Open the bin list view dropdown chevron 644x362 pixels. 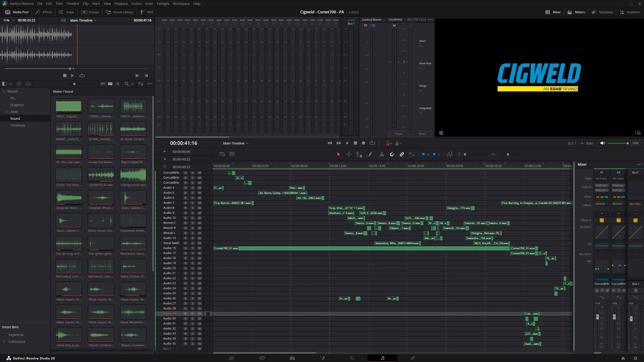[10, 84]
